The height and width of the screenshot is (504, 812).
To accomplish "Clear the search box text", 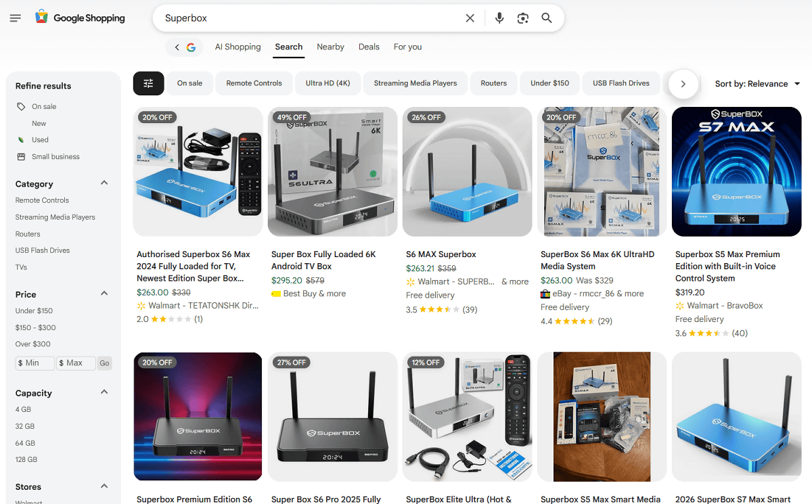I will pos(470,18).
